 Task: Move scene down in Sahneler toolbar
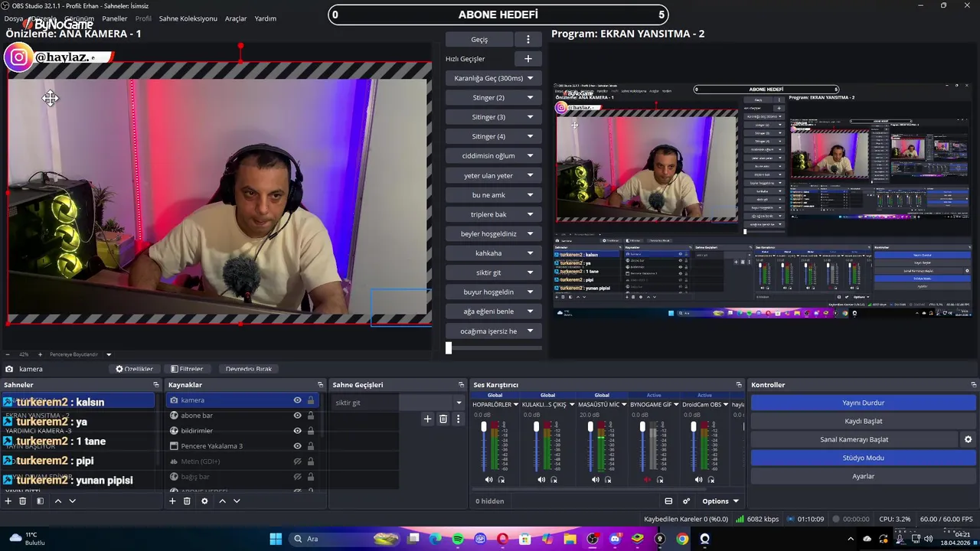[72, 500]
